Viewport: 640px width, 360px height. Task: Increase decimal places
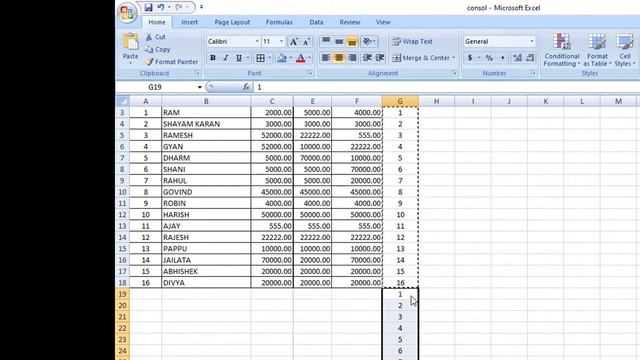[x=517, y=58]
